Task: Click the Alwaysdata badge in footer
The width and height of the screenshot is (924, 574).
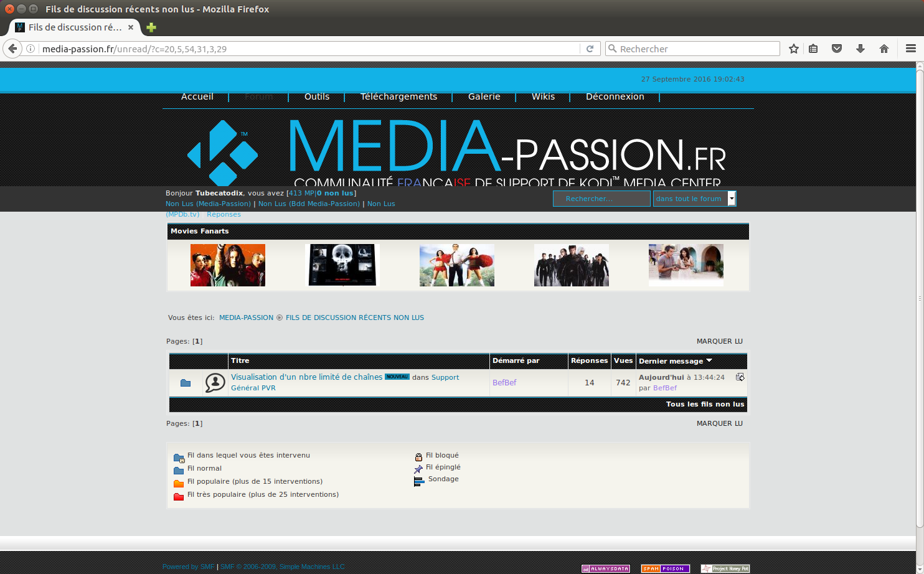Action: click(606, 568)
